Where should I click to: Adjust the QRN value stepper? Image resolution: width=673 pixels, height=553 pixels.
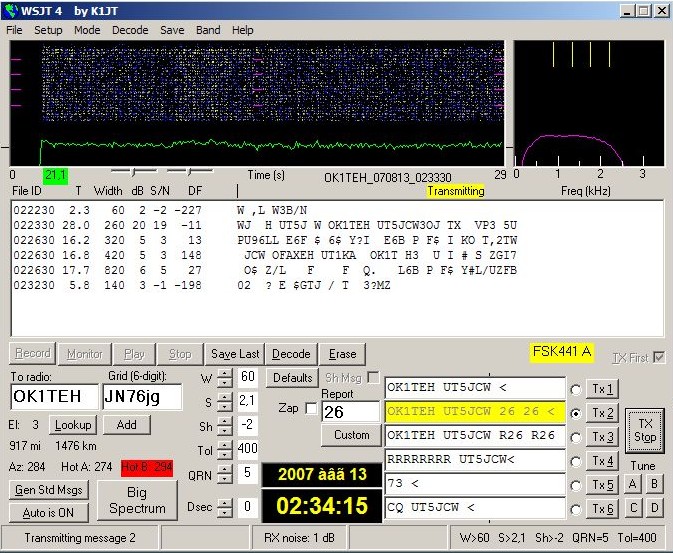coord(225,474)
